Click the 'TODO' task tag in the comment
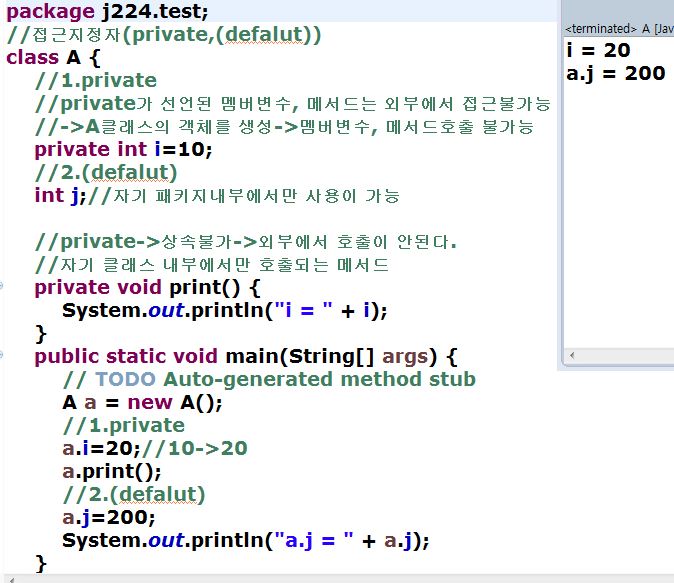The width and height of the screenshot is (674, 583). (125, 379)
